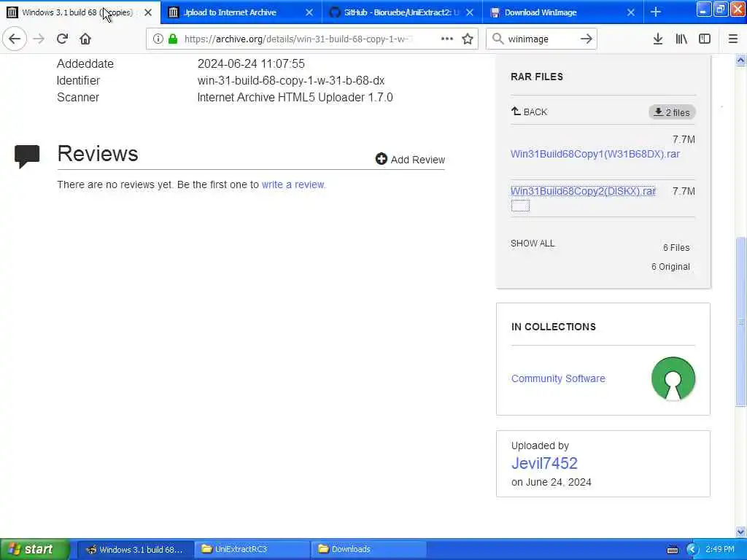Toggle the sidebar view icon

(705, 39)
